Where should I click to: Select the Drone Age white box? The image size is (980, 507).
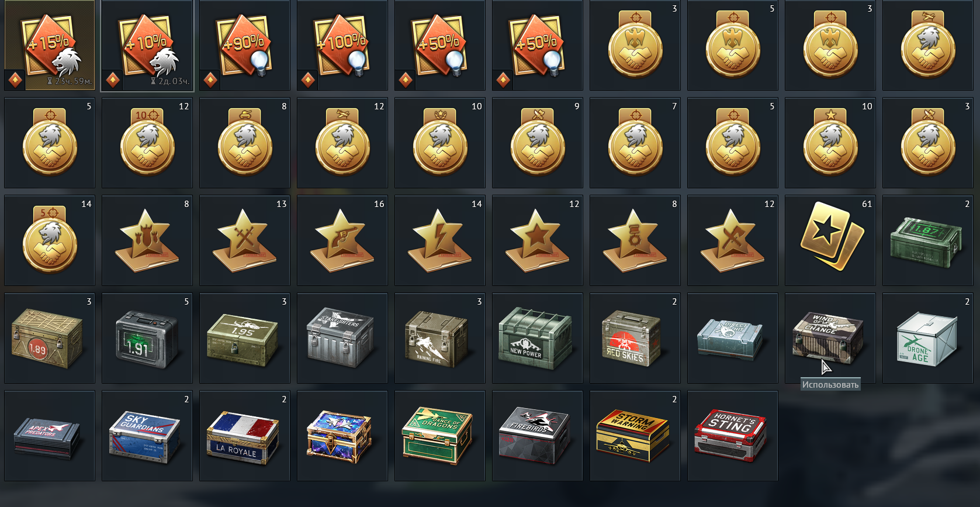tap(928, 338)
